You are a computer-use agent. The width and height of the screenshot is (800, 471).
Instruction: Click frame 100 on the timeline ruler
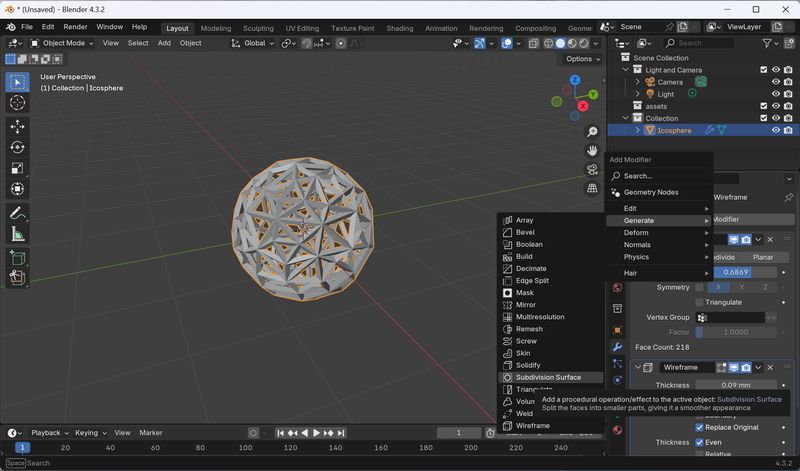tap(245, 448)
